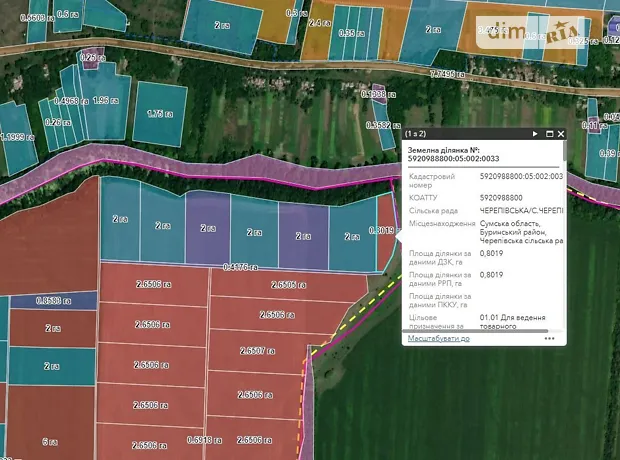Click the dim.RIA watermark logo

530,33
